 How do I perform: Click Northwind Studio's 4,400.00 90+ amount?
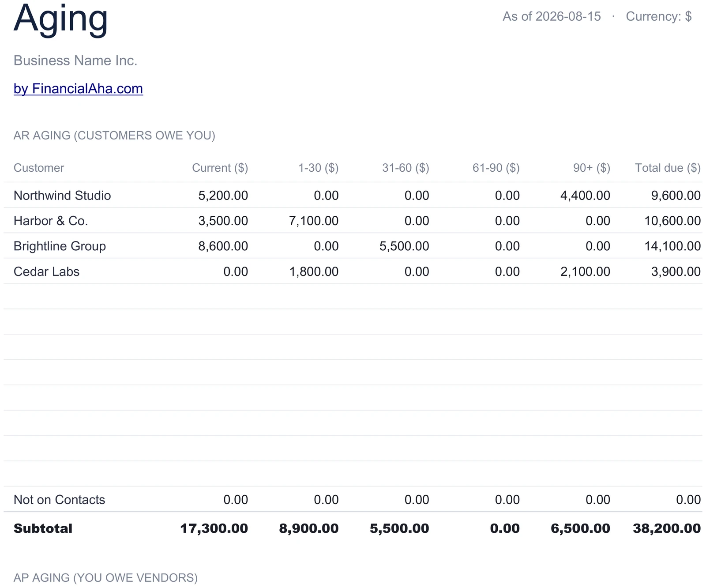coord(585,195)
